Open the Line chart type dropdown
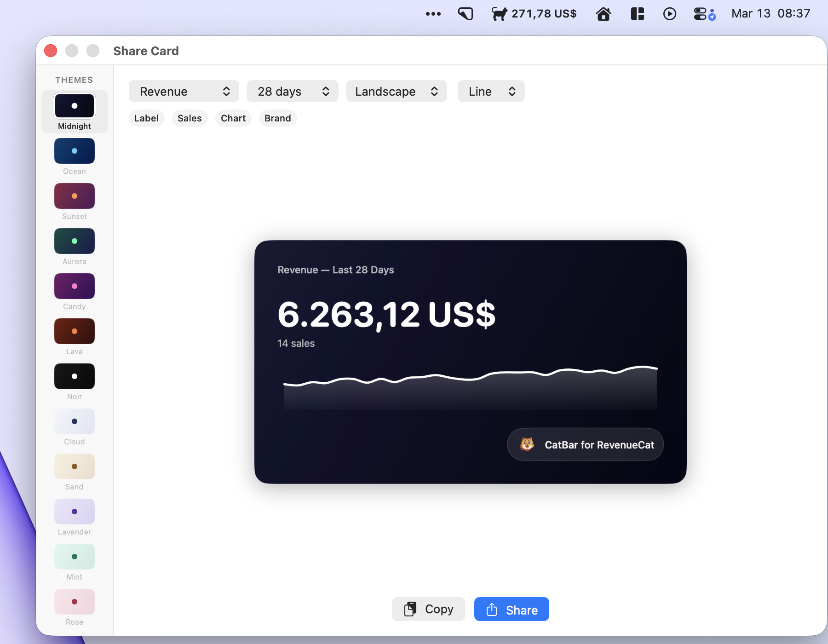 [491, 92]
